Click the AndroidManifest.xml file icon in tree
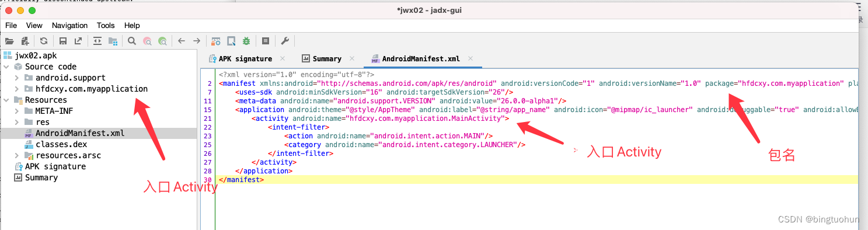The height and width of the screenshot is (230, 868). [x=29, y=133]
